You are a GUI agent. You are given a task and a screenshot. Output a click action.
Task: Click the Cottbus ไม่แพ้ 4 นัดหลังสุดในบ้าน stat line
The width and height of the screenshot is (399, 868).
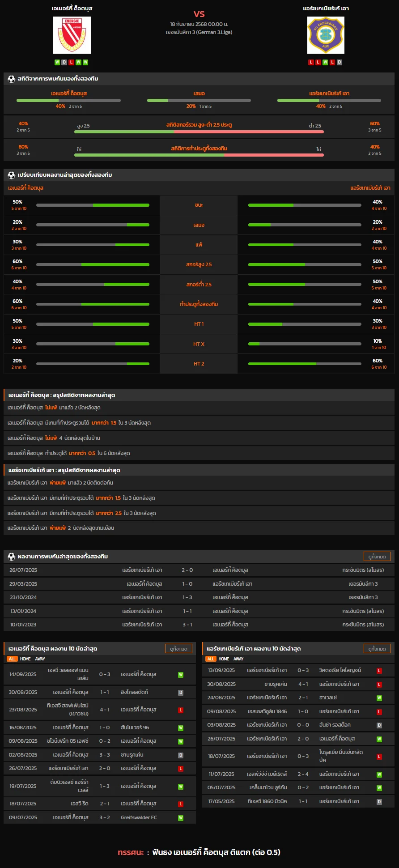click(199, 438)
